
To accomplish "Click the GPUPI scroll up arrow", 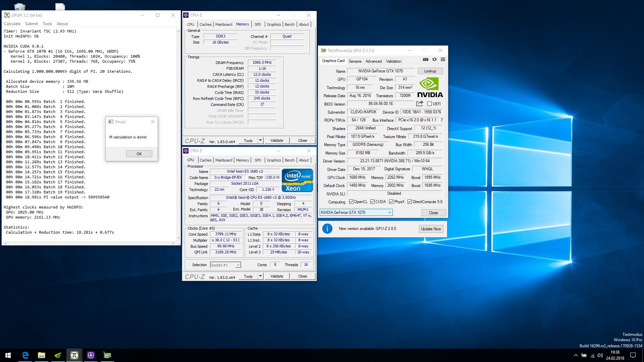I will pos(178,31).
